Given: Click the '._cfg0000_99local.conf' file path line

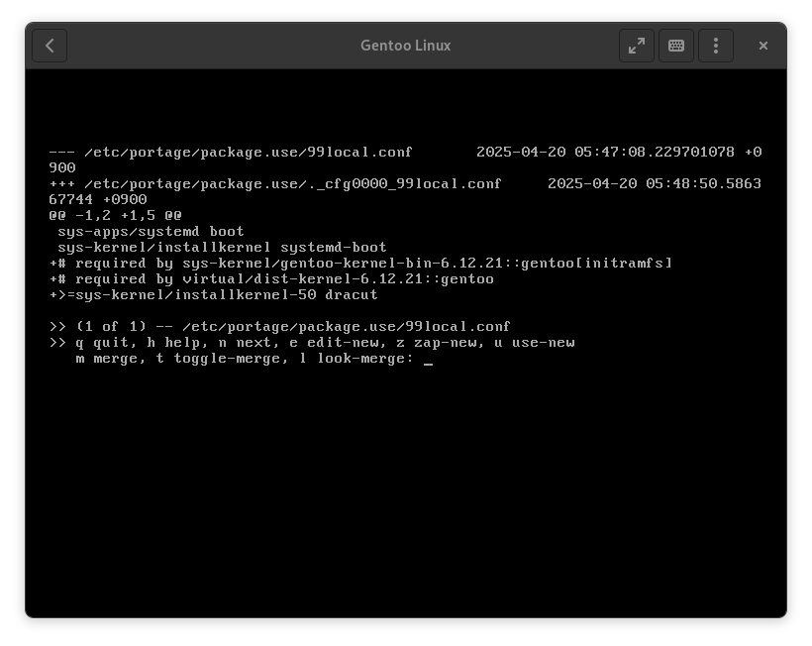Looking at the screenshot, I should (x=275, y=184).
